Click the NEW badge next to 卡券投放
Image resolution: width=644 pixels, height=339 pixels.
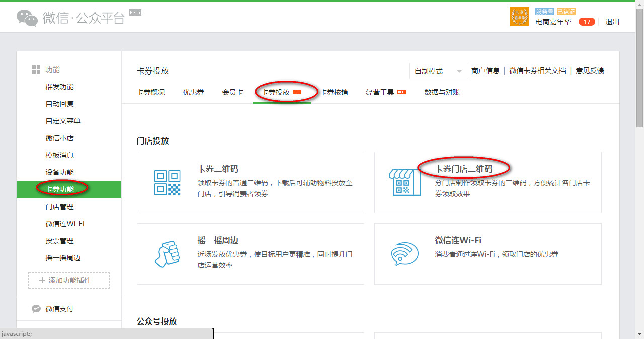pyautogui.click(x=297, y=92)
